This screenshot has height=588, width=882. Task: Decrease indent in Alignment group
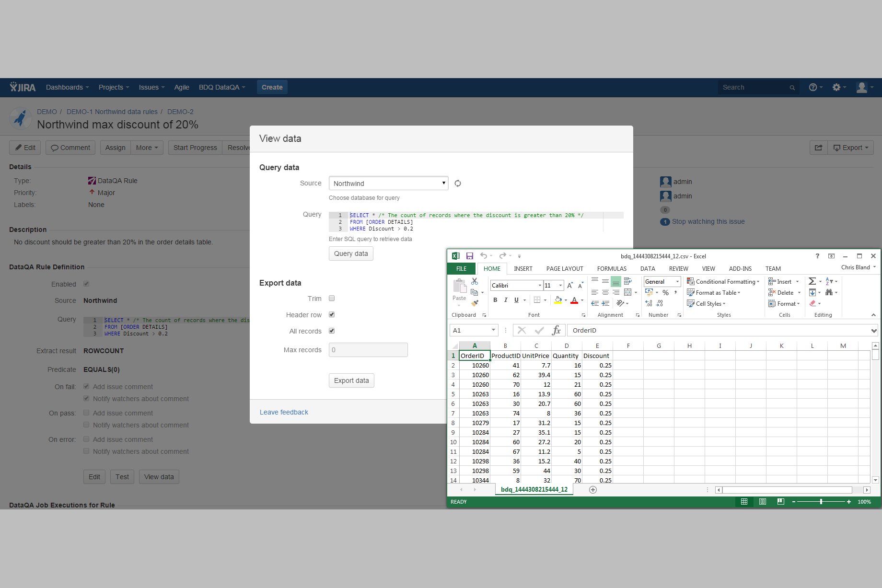tap(595, 303)
